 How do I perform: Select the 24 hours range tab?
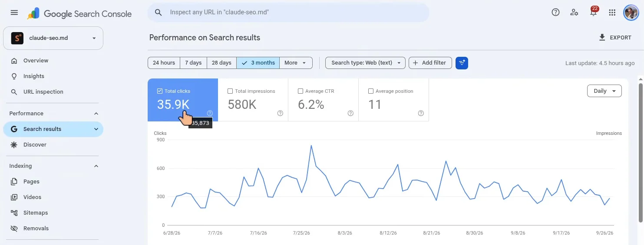click(x=164, y=63)
